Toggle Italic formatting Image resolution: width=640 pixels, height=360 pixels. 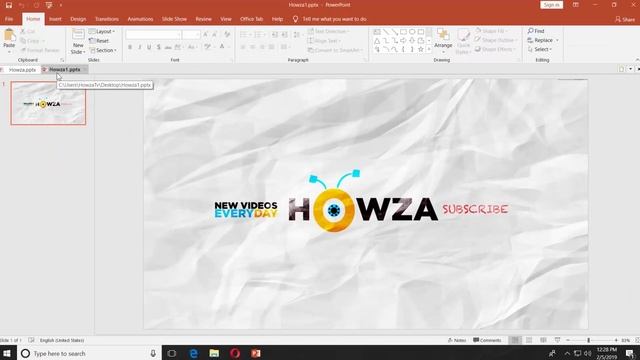pyautogui.click(x=140, y=47)
